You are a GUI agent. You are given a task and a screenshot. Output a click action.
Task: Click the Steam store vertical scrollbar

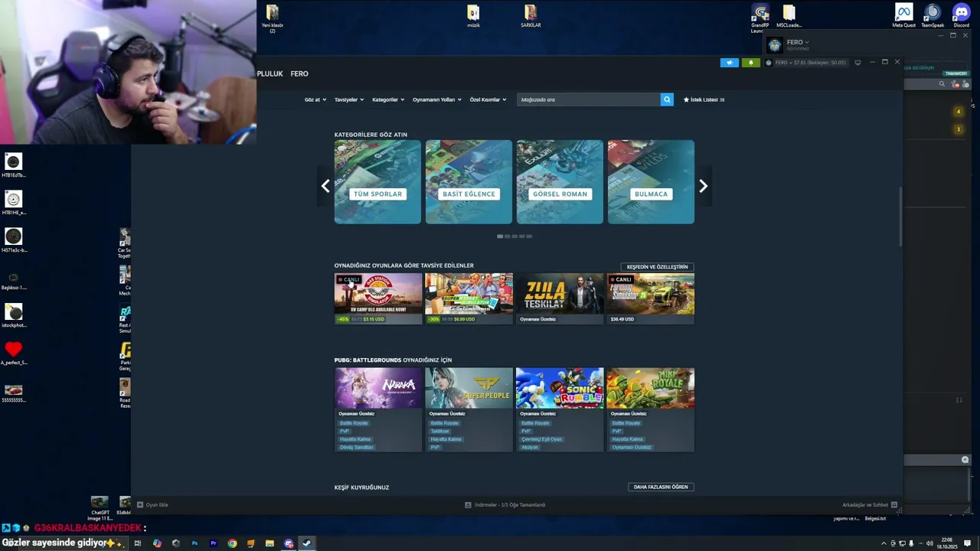(x=900, y=217)
